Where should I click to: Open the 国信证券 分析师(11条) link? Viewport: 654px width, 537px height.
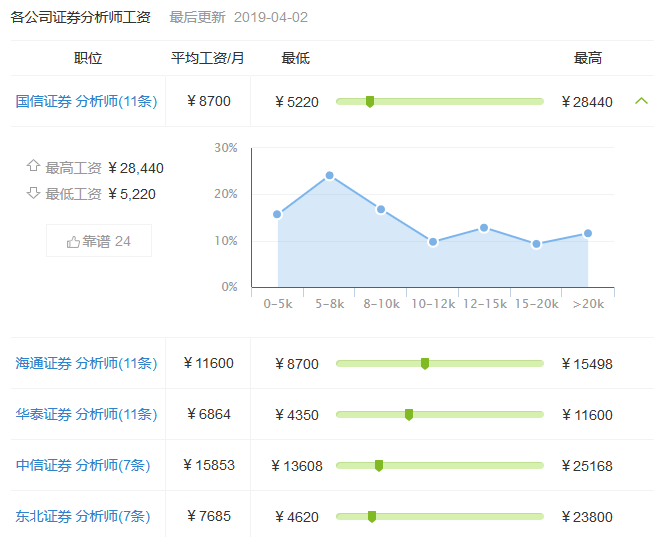tap(87, 101)
